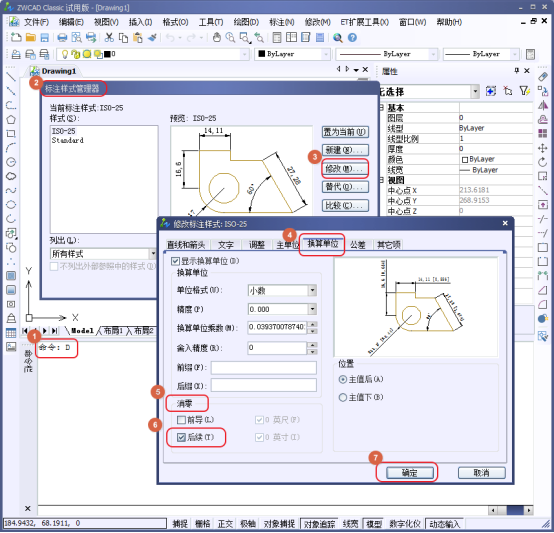Click the Move tool in right toolbar
This screenshot has width=554, height=533.
(x=543, y=148)
